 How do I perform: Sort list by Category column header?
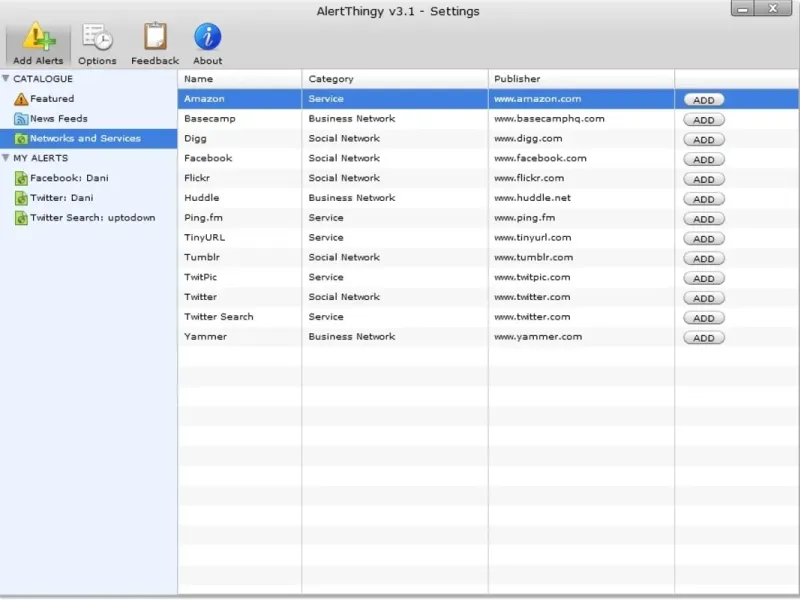(331, 79)
